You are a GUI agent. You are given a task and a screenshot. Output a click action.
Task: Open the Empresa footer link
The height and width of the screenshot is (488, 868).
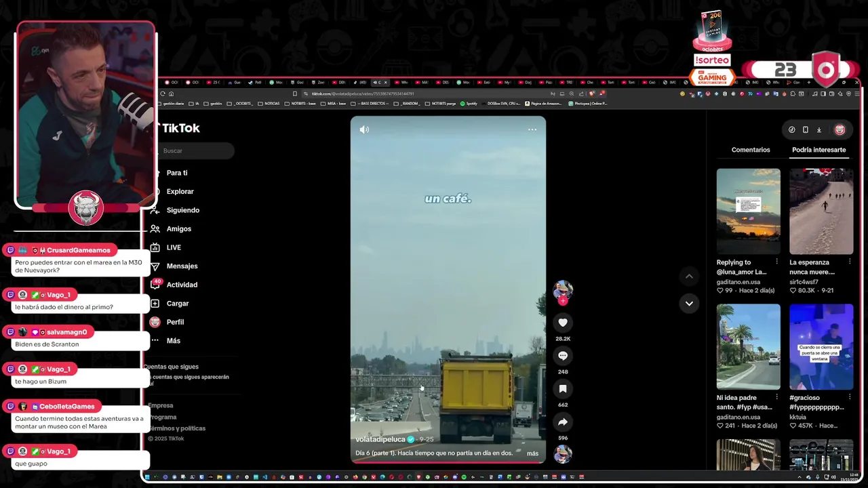[161, 405]
